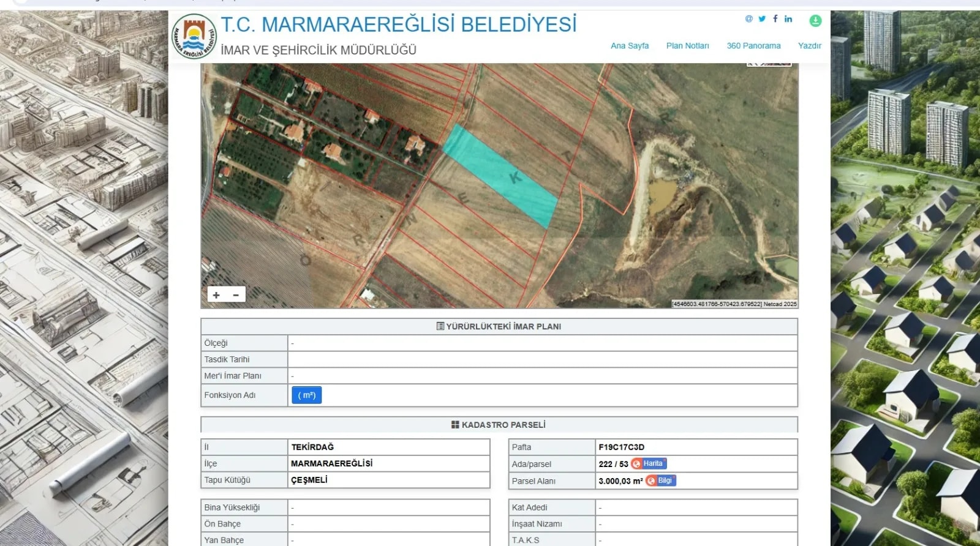This screenshot has height=546, width=980.
Task: Click the Bilgi button beside parcel area
Action: (x=661, y=481)
